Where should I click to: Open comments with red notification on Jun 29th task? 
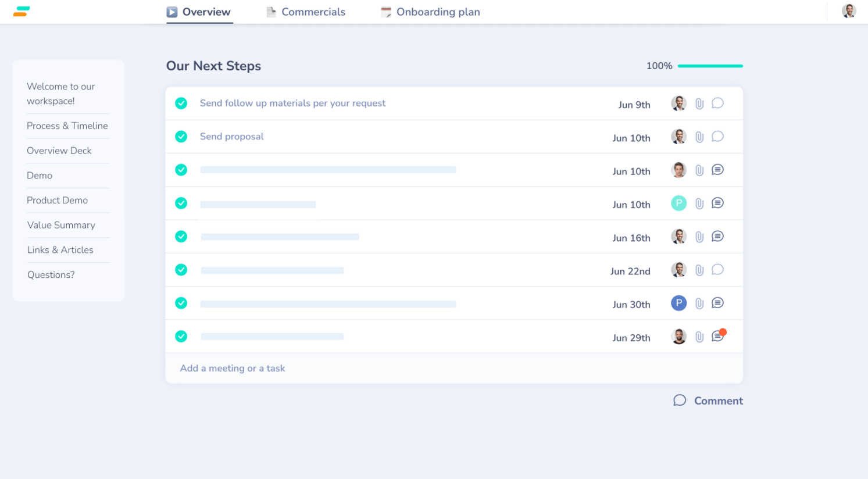click(718, 337)
